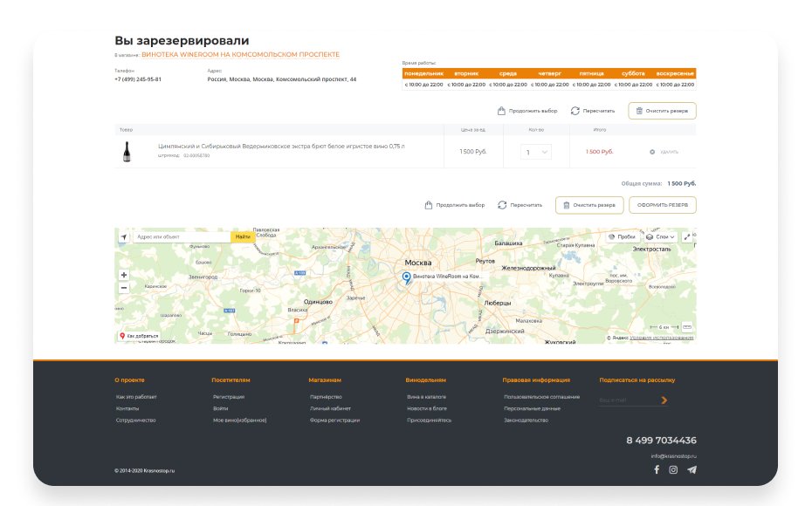Click the Вы зарезервировали heading

pos(182,40)
